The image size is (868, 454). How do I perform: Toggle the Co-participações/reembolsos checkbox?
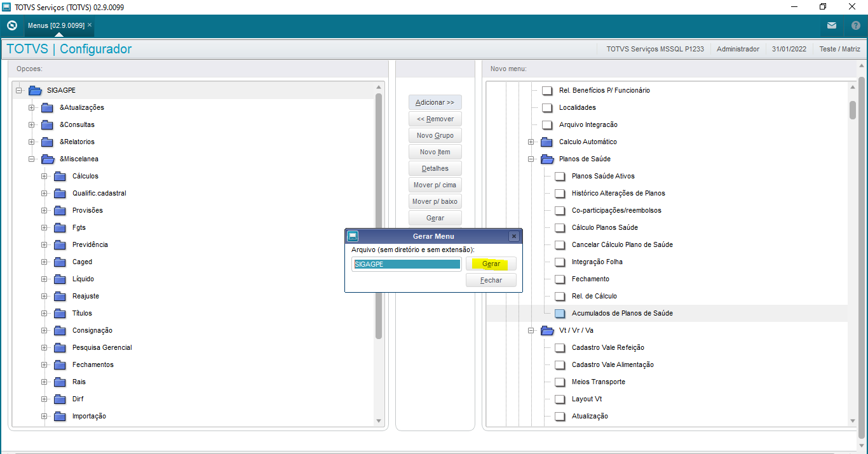pyautogui.click(x=560, y=210)
